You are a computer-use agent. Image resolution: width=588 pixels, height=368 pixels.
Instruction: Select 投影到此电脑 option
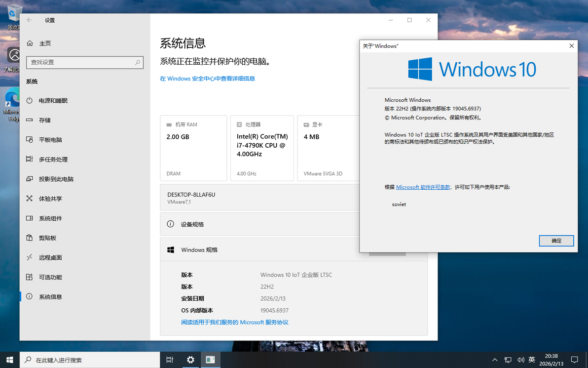coord(85,179)
